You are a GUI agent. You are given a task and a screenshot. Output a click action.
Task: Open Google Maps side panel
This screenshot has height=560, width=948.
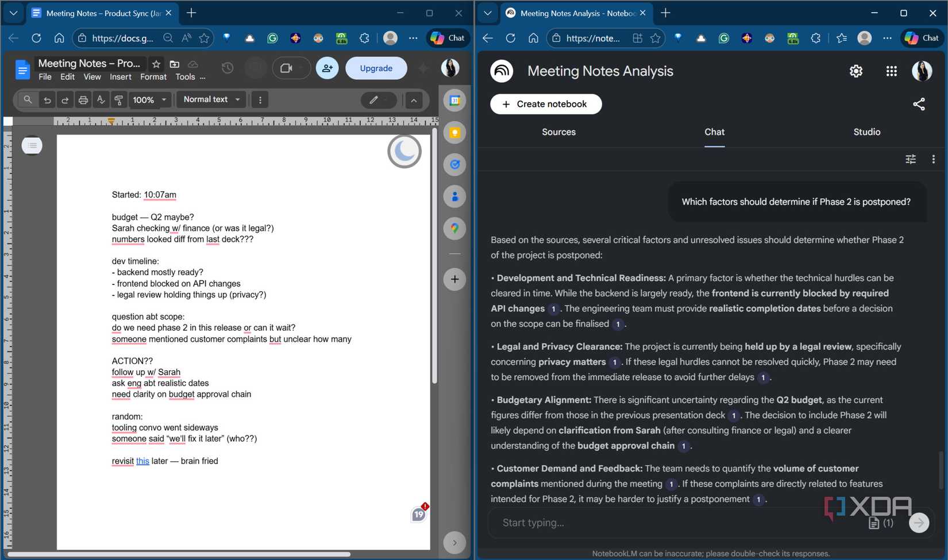(x=454, y=228)
